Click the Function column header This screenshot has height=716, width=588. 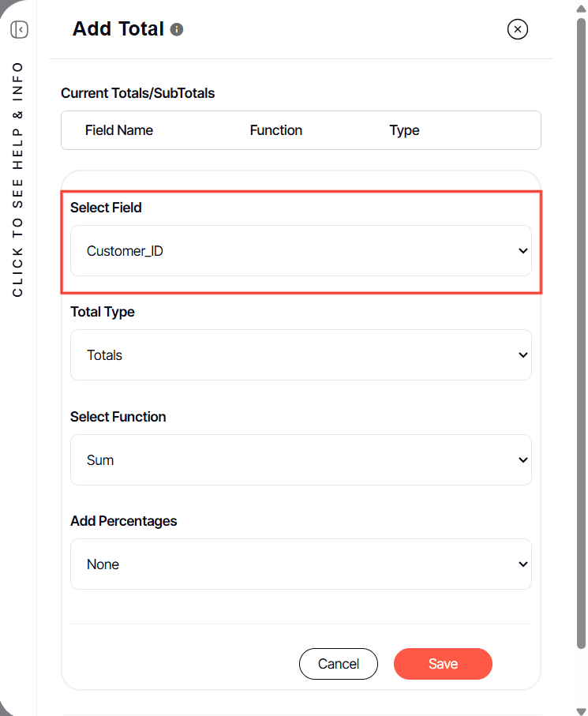pos(275,130)
